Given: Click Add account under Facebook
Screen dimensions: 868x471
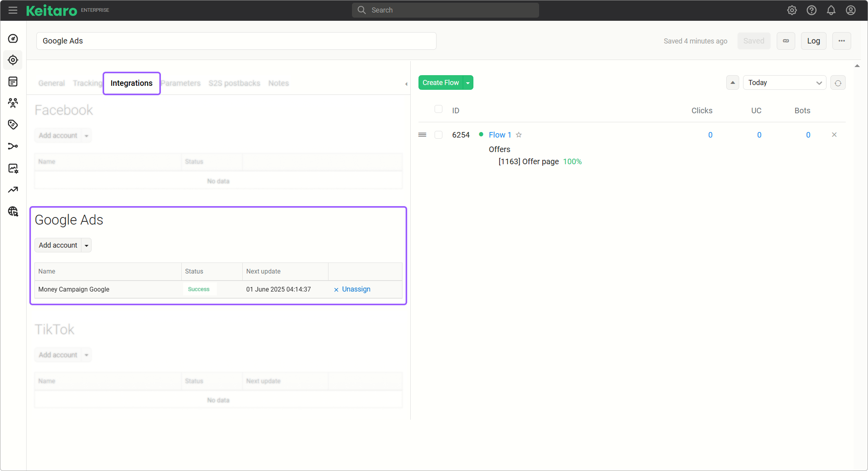Looking at the screenshot, I should 58,136.
